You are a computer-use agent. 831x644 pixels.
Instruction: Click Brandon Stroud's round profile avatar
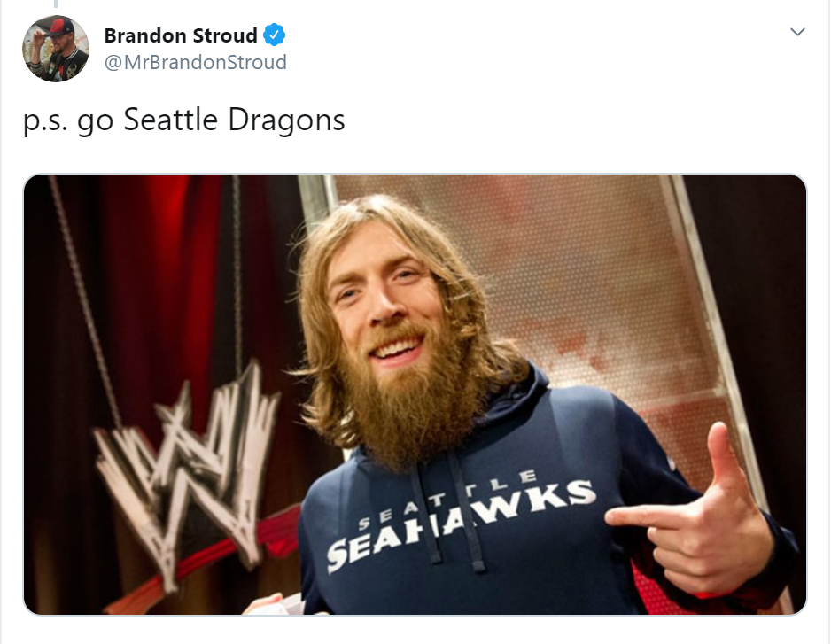coord(56,49)
